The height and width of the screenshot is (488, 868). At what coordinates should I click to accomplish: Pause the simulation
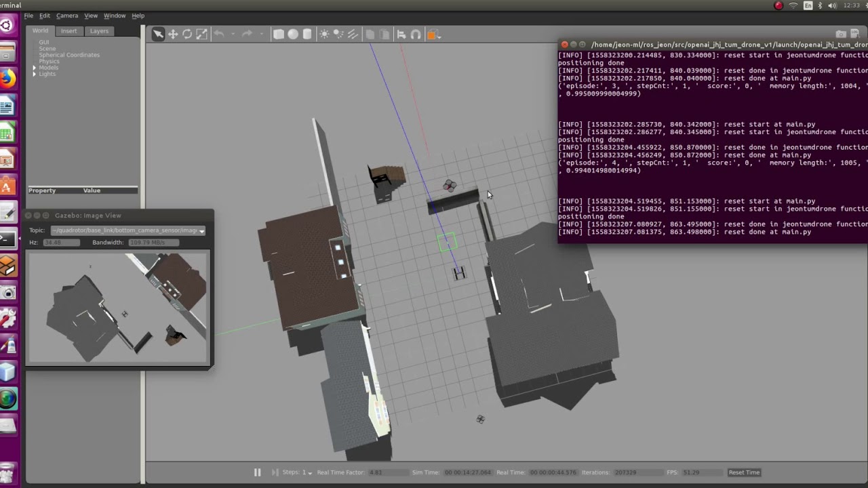click(257, 472)
